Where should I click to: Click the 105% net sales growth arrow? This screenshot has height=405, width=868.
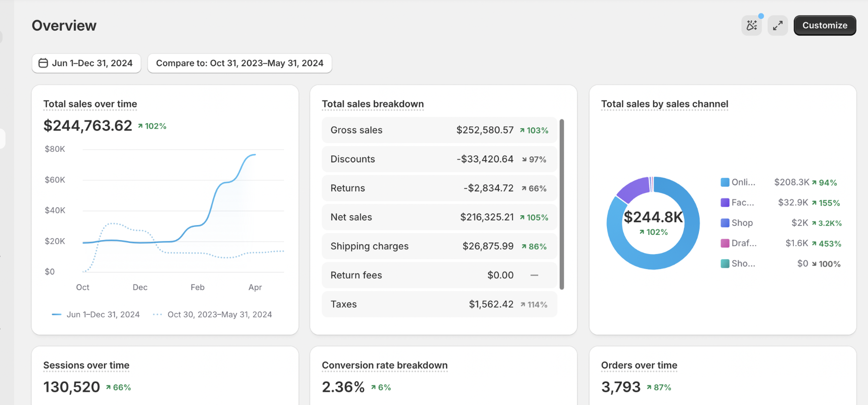click(x=534, y=218)
